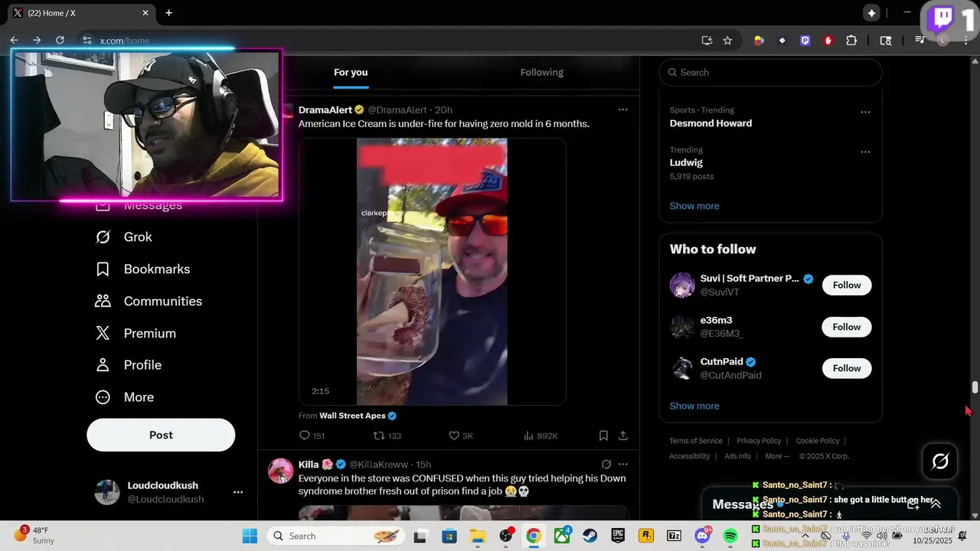View analytics for the DramaAlert post

[541, 435]
